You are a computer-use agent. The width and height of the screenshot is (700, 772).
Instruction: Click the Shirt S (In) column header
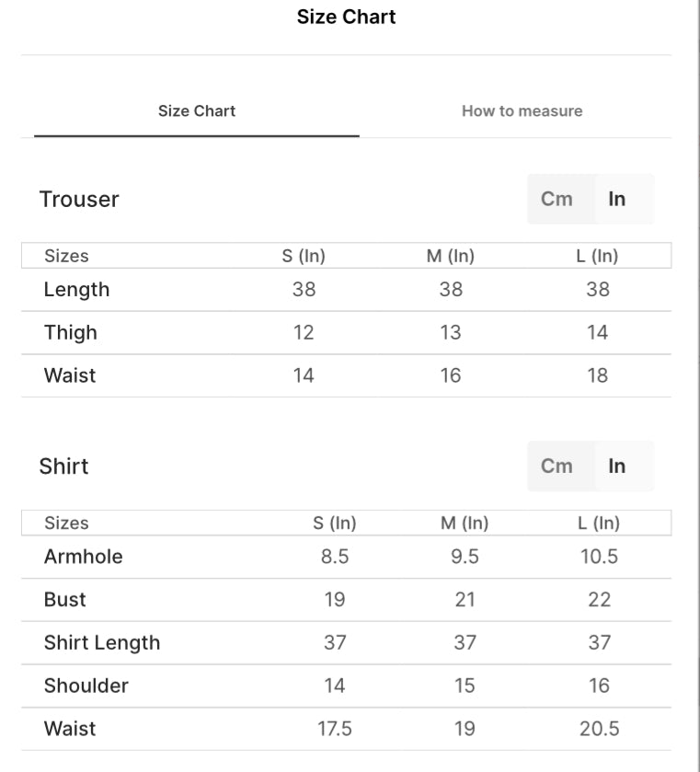pos(335,523)
